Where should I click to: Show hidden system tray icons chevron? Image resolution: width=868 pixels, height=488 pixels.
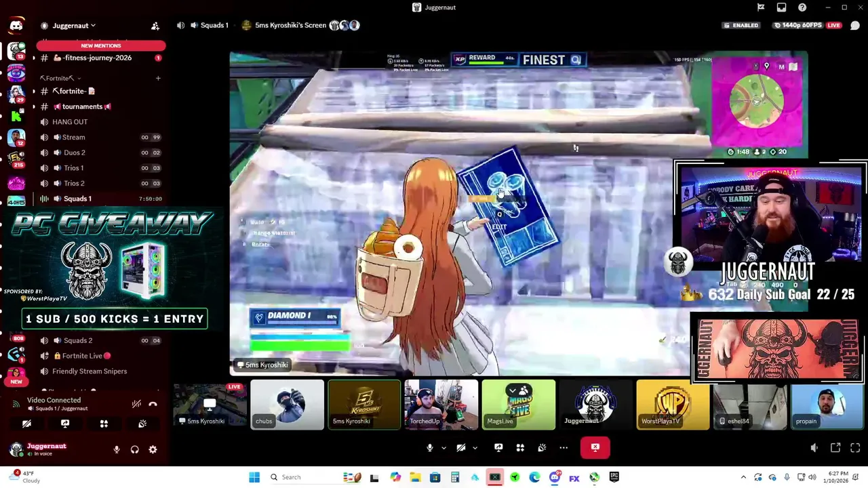click(743, 477)
